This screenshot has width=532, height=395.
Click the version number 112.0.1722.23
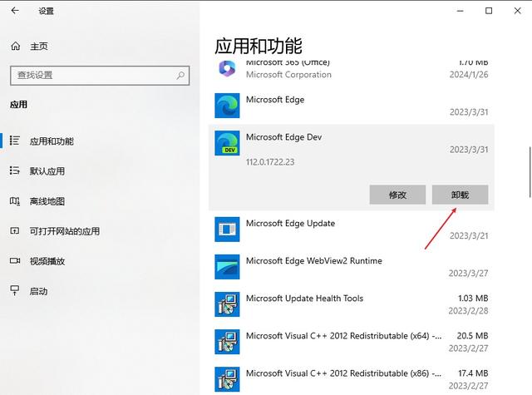[270, 162]
